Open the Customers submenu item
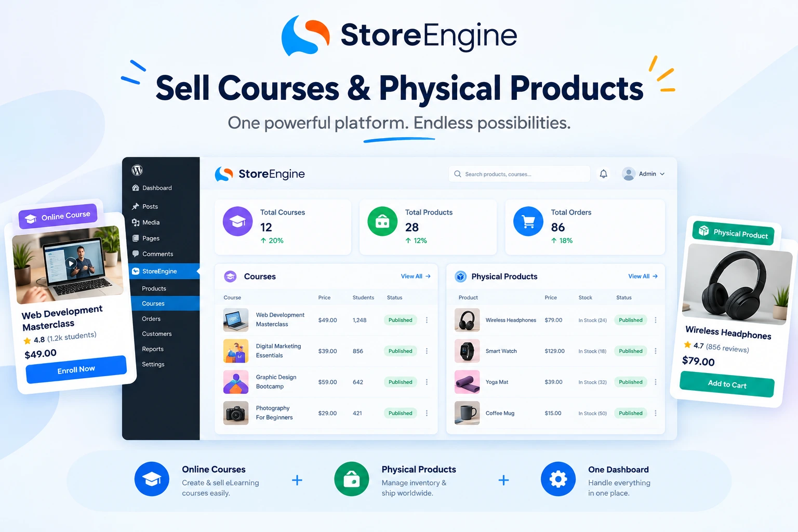The width and height of the screenshot is (798, 532). [x=157, y=334]
